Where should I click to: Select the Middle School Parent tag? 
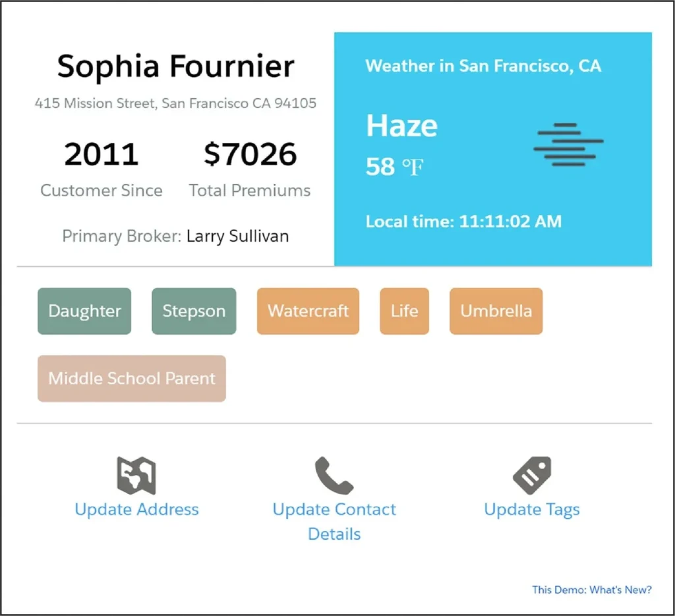pos(132,378)
